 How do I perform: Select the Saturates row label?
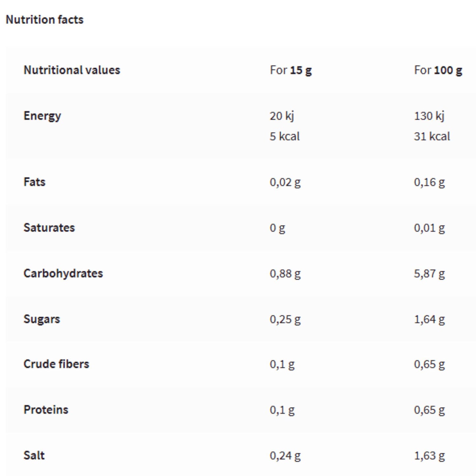pyautogui.click(x=49, y=228)
